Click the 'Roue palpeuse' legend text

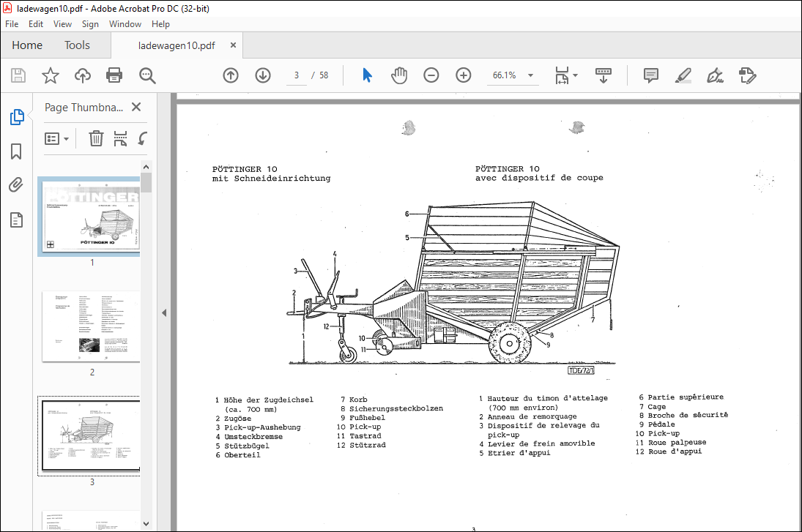[x=677, y=443]
